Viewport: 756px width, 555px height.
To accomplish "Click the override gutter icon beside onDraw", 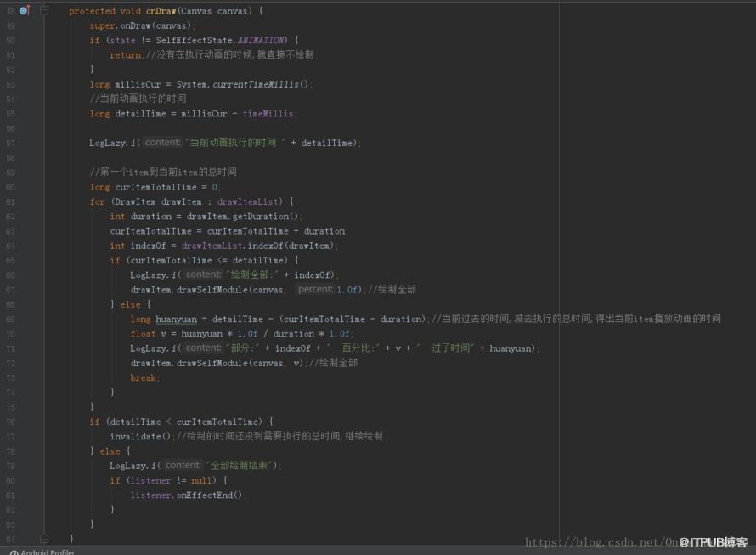I will [25, 10].
